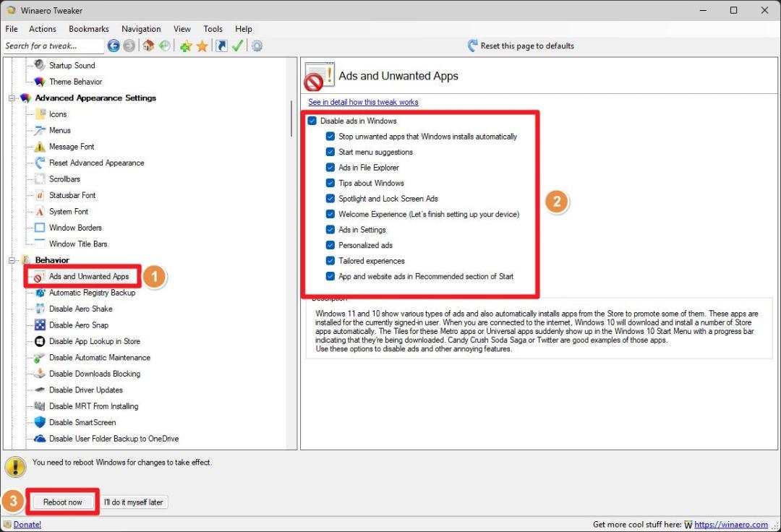Click the Search for a tweak field

(53, 46)
